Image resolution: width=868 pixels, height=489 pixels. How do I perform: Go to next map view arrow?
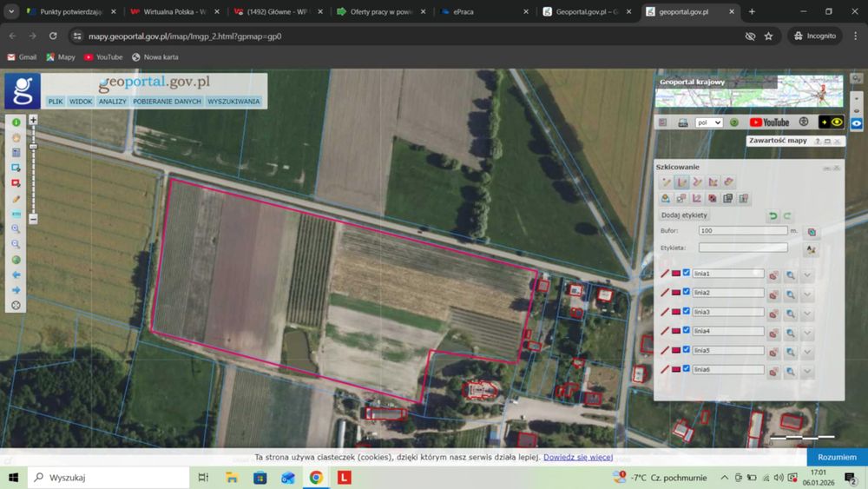[x=16, y=289]
